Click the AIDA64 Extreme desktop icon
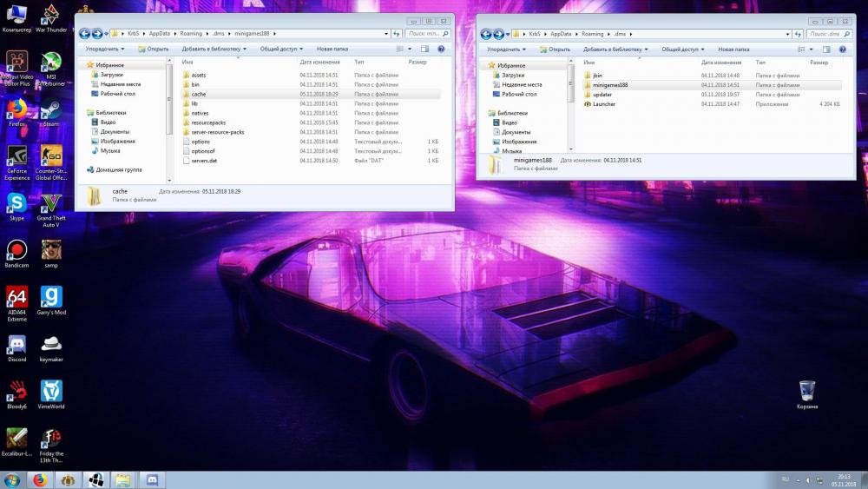Viewport: 868px width, 489px height. pyautogui.click(x=16, y=297)
